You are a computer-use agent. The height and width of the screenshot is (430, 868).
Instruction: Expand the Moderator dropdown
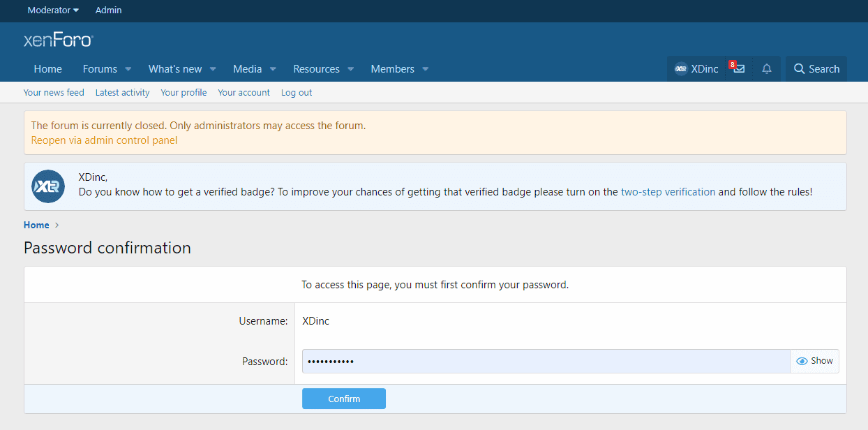[x=53, y=10]
